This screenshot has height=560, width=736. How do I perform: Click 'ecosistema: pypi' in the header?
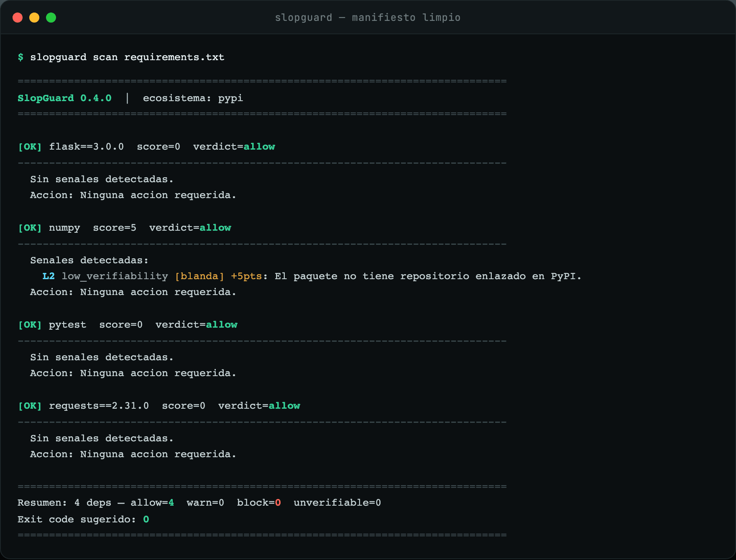pyautogui.click(x=193, y=98)
